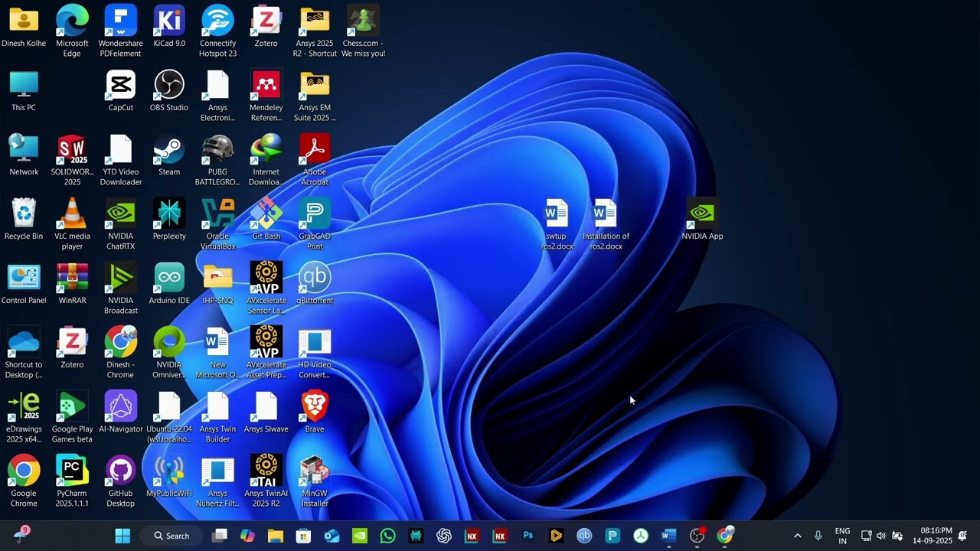Select the Google Play Games beta icon
The width and height of the screenshot is (980, 551).
pyautogui.click(x=72, y=418)
